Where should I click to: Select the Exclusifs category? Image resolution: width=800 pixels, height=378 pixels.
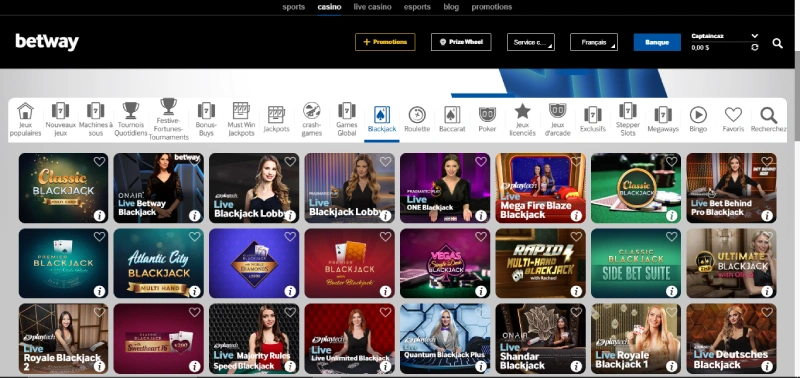pos(592,119)
